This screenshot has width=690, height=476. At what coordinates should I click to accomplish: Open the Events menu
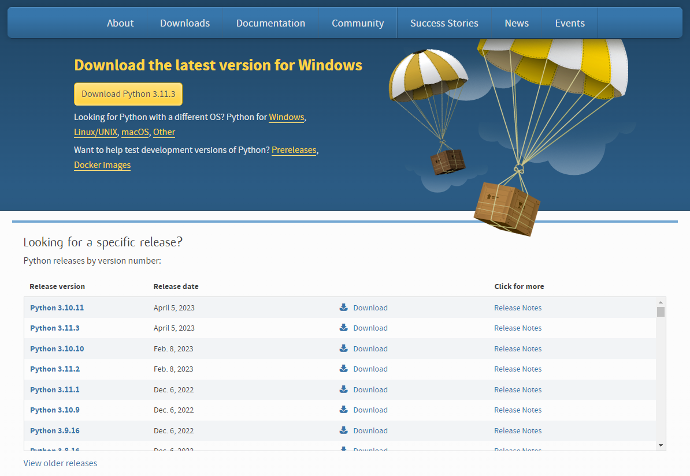tap(570, 23)
